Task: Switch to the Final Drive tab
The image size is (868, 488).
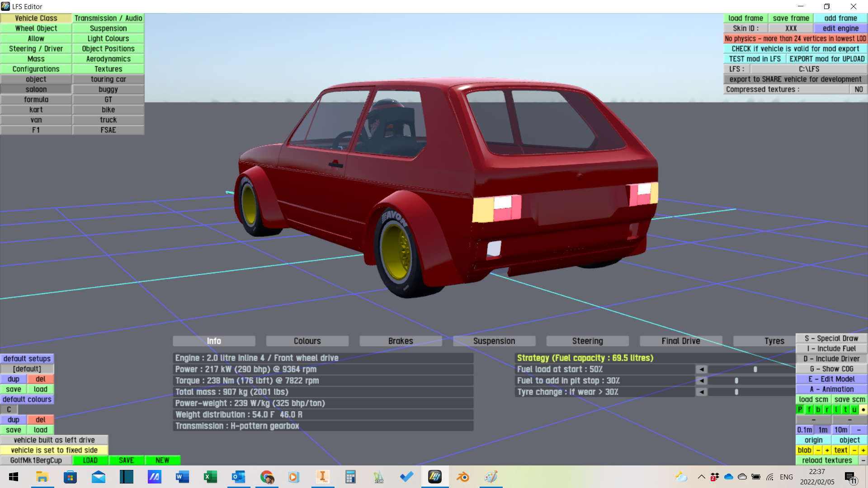Action: click(x=680, y=341)
